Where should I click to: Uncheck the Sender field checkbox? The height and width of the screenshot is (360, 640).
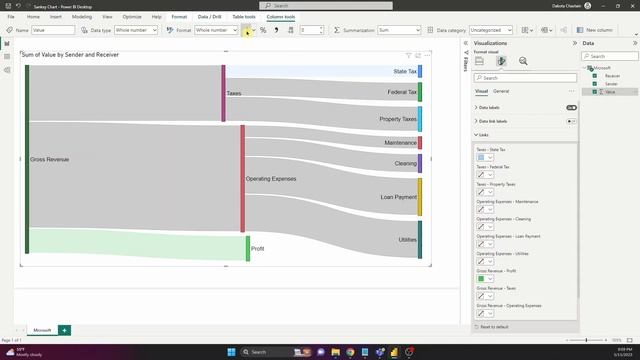tap(595, 84)
